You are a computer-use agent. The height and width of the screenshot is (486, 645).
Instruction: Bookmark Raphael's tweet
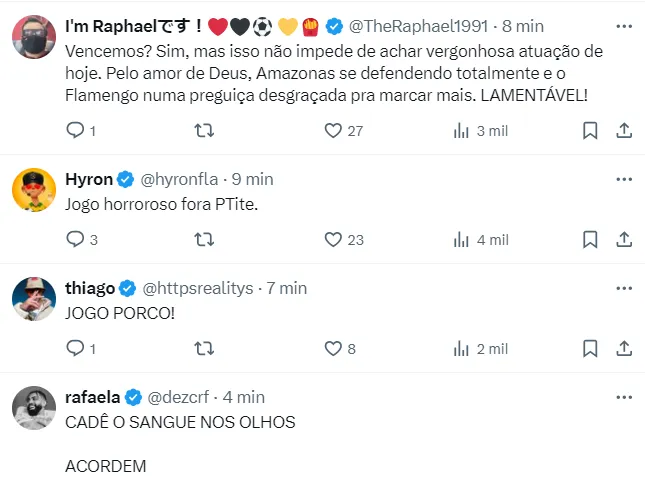click(x=590, y=130)
